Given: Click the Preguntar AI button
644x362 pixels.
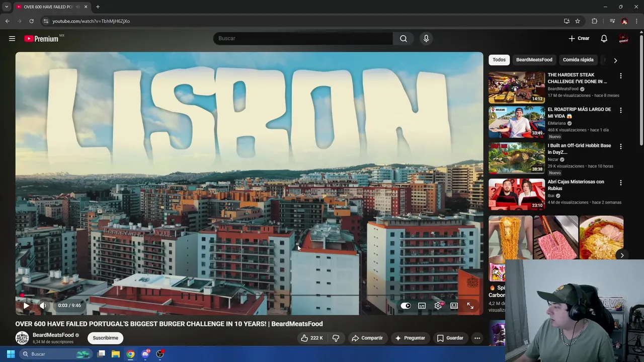Looking at the screenshot, I should pos(410,338).
